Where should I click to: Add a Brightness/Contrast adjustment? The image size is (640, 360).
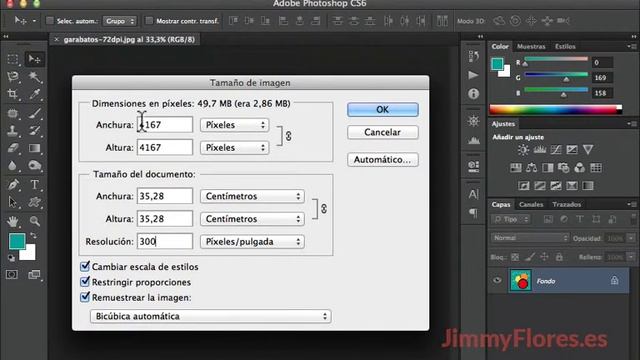pos(523,150)
